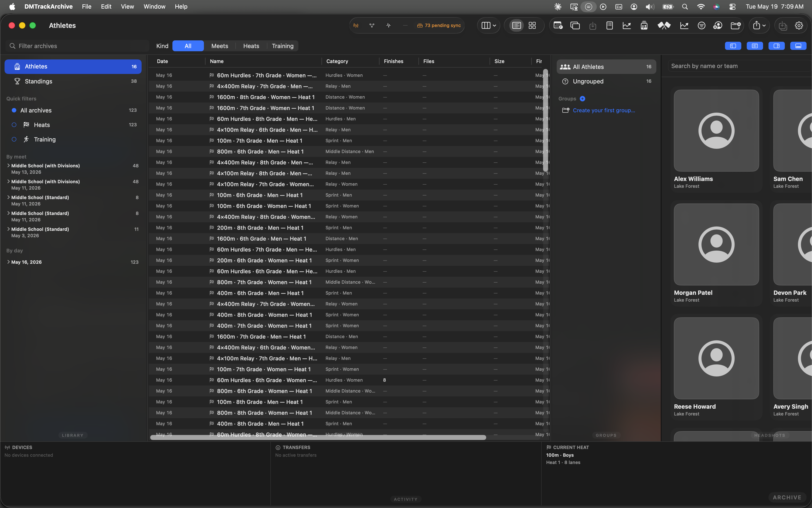
Task: Click the plus button next to Groups
Action: click(582, 99)
